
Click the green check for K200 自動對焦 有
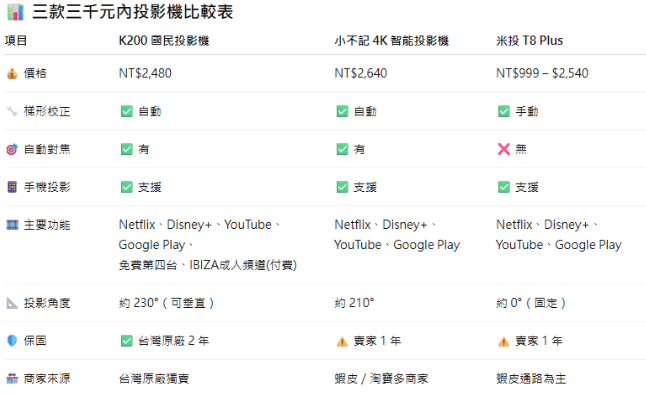[x=126, y=149]
